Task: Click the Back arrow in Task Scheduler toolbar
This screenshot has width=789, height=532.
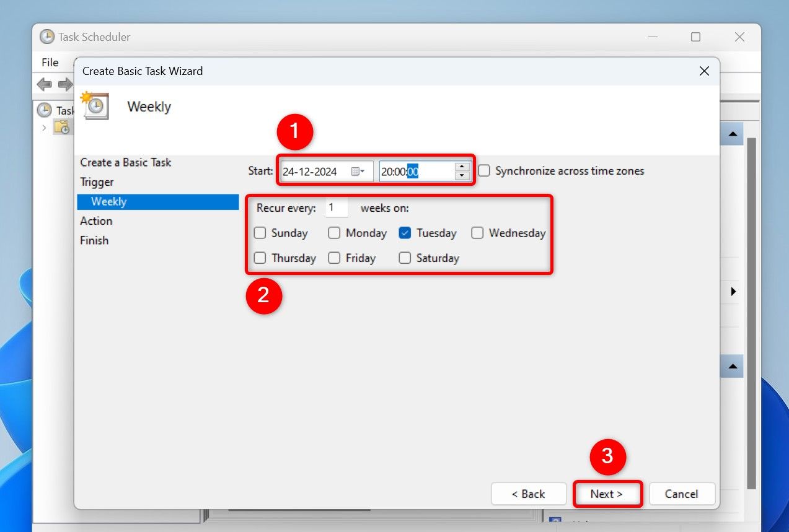Action: (44, 84)
